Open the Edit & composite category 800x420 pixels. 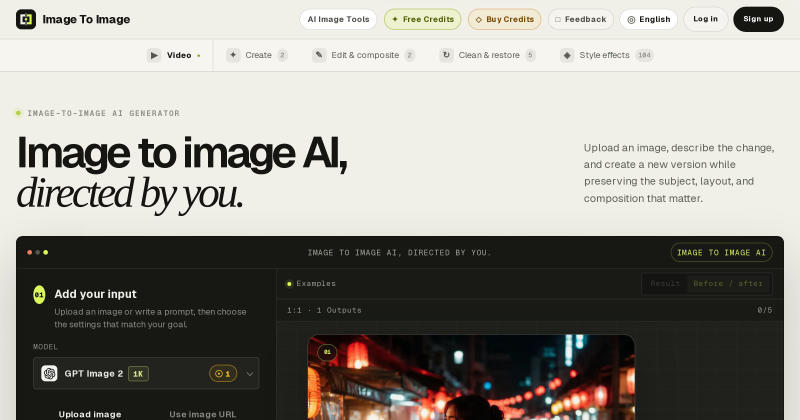pos(364,55)
